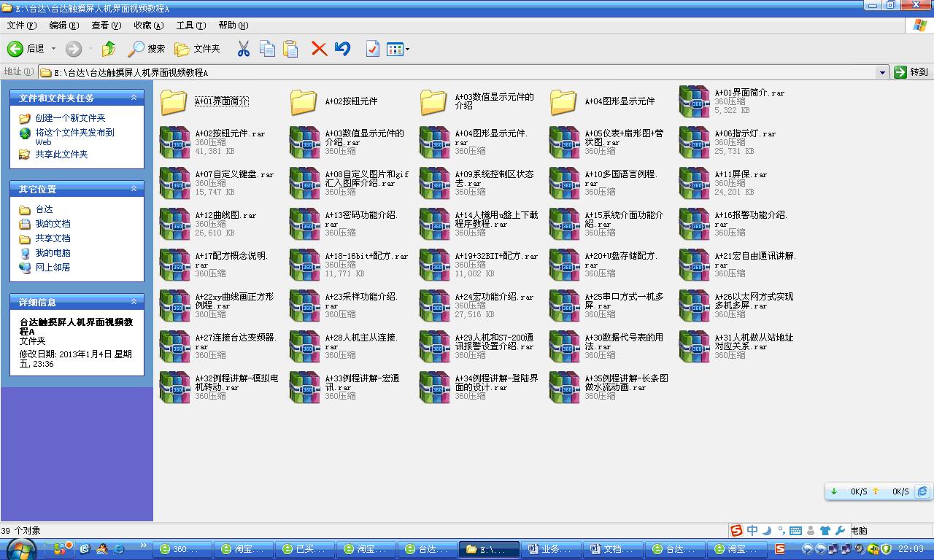Select the A+03数值显示元件的介绍 folder icon
934x560 pixels.
[x=434, y=101]
